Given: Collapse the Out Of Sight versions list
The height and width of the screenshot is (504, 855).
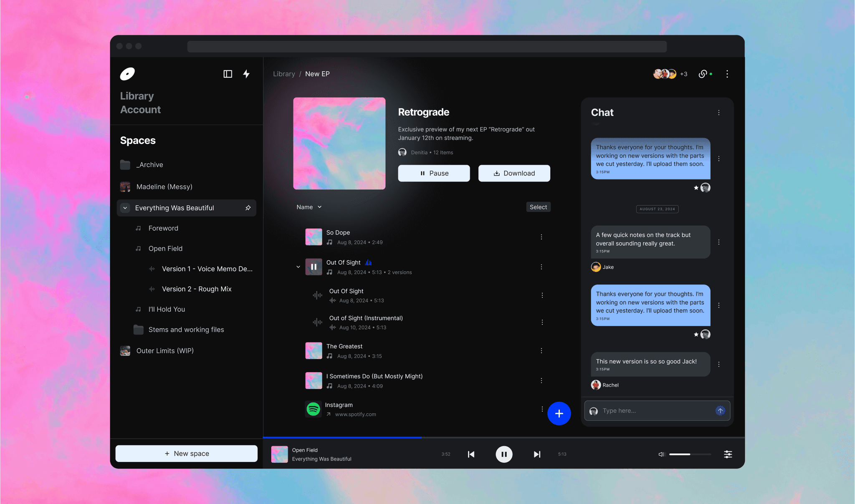Looking at the screenshot, I should 298,267.
